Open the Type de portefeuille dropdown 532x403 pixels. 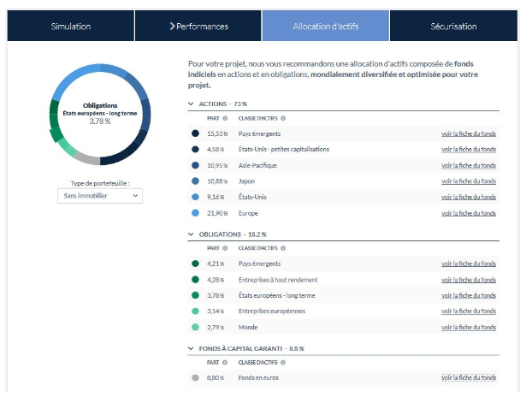(x=99, y=196)
